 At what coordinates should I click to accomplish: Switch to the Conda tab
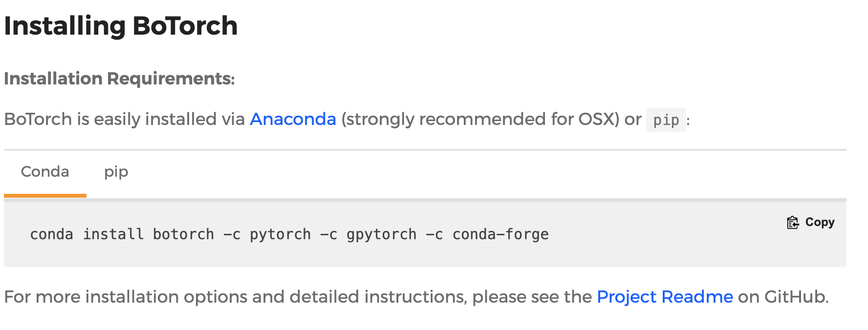pos(45,172)
